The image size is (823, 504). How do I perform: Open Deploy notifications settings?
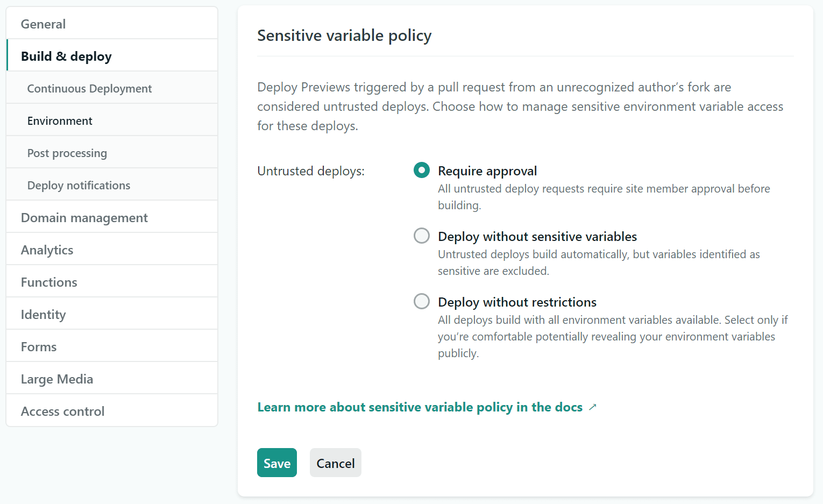[x=79, y=186]
